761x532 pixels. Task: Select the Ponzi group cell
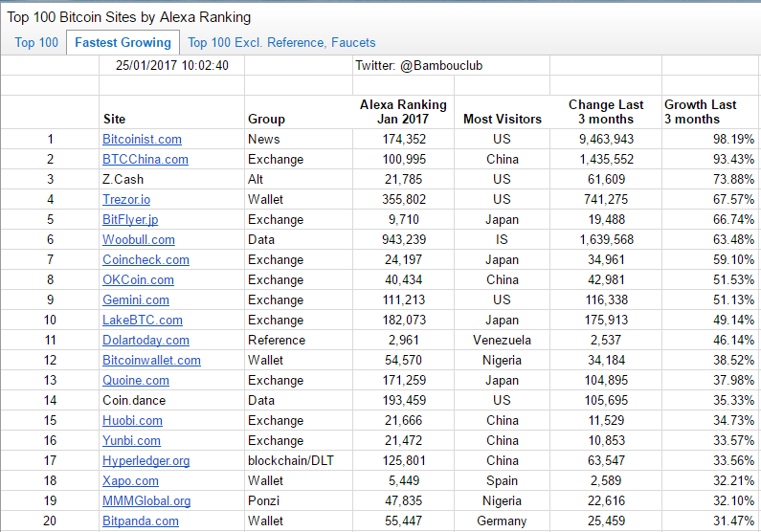299,501
